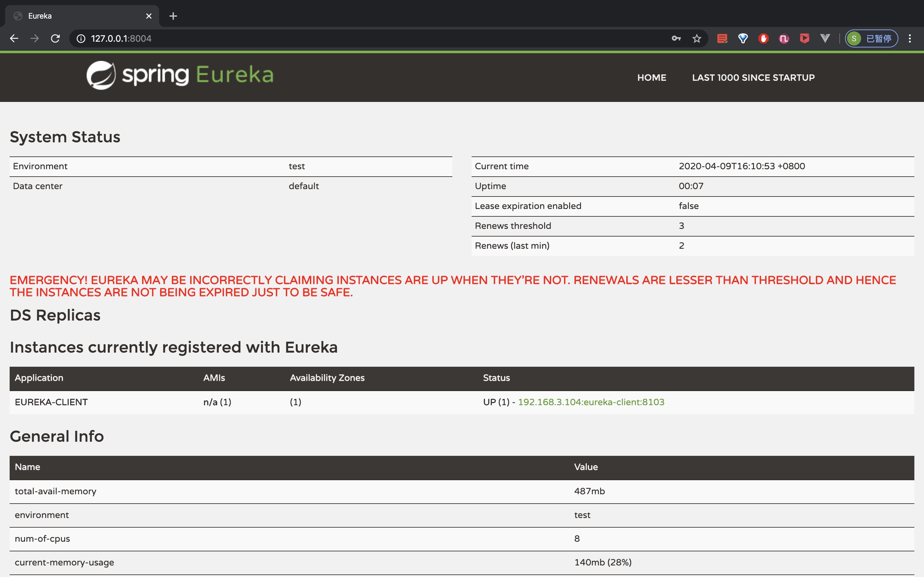This screenshot has width=924, height=577.
Task: Click the saved password key icon
Action: coord(676,38)
